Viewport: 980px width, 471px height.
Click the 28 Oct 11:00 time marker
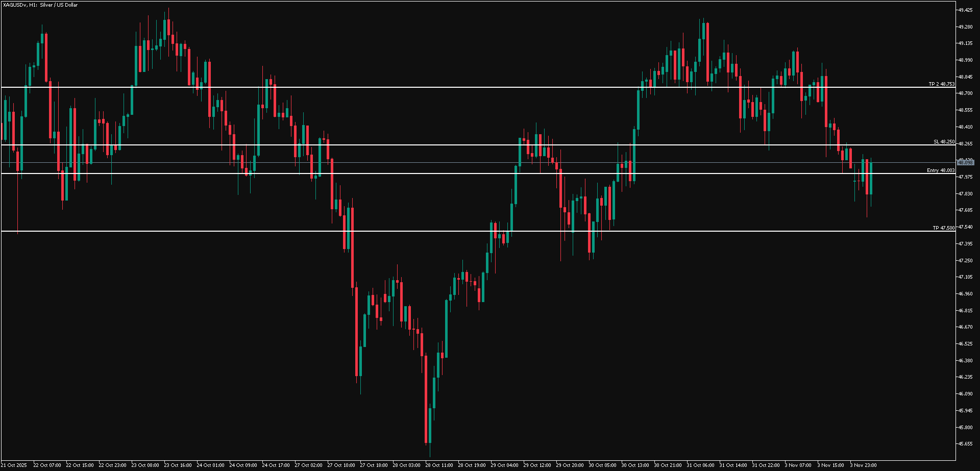point(439,465)
